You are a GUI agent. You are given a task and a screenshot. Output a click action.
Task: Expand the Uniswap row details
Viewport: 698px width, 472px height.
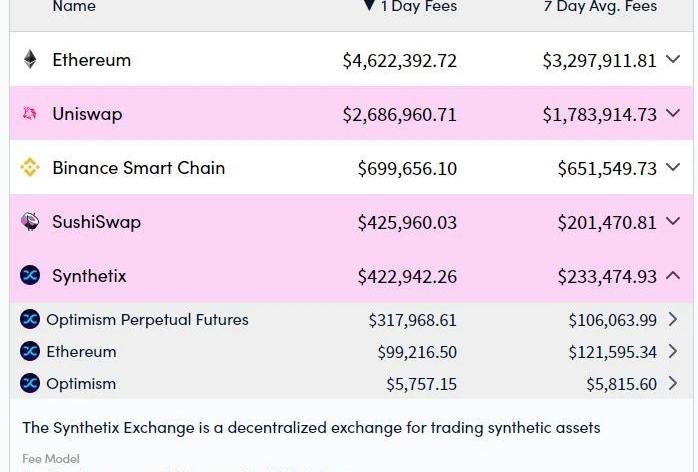point(673,114)
